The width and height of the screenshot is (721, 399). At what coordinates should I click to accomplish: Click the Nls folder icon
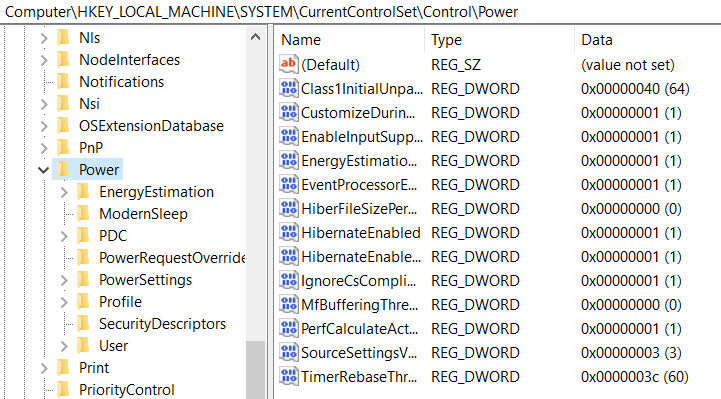point(63,38)
